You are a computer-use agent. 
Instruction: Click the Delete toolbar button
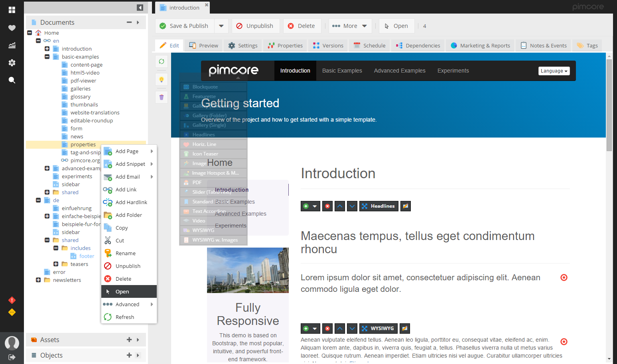tap(302, 26)
